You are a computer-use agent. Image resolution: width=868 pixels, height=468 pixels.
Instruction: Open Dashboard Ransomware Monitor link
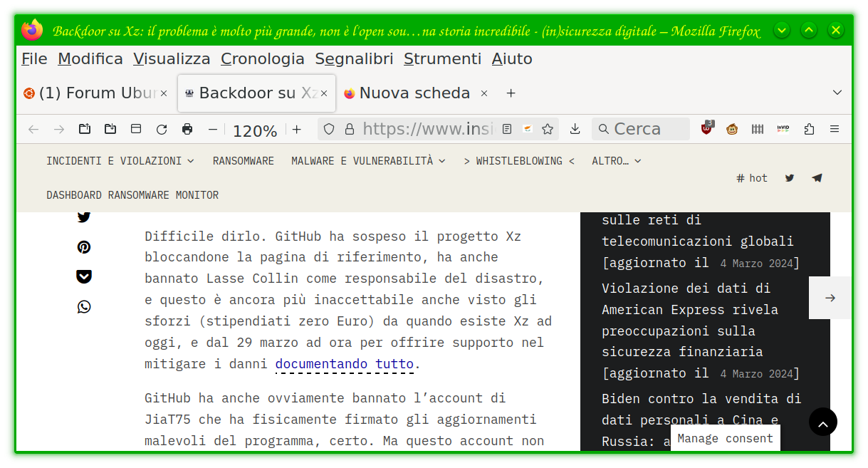pos(132,195)
